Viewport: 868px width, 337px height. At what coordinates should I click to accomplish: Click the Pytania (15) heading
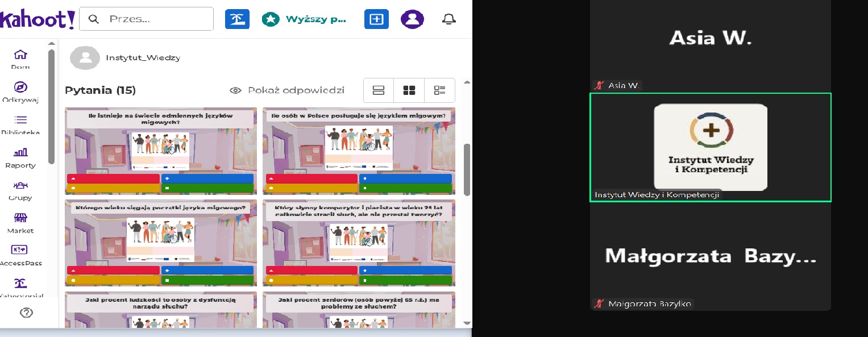click(x=100, y=90)
